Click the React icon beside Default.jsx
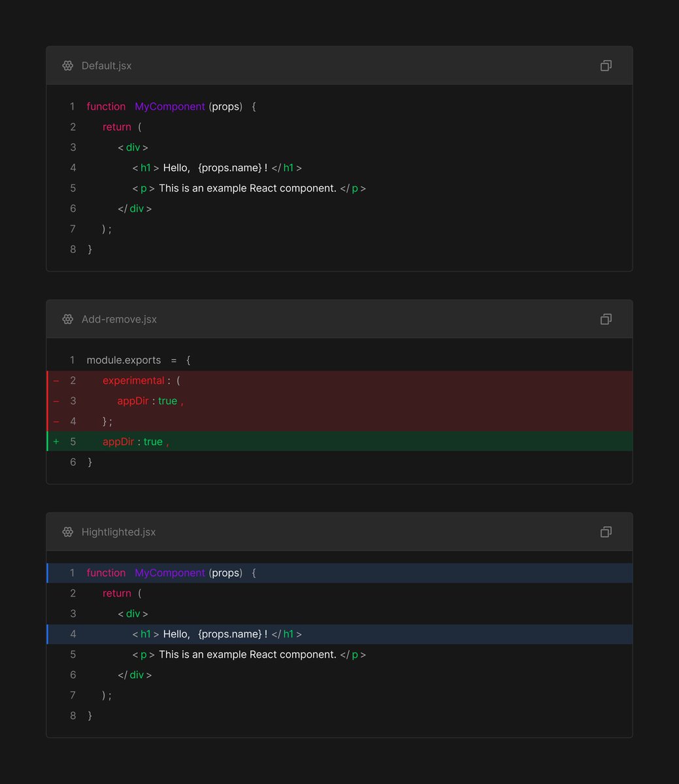Image resolution: width=679 pixels, height=784 pixels. [67, 65]
